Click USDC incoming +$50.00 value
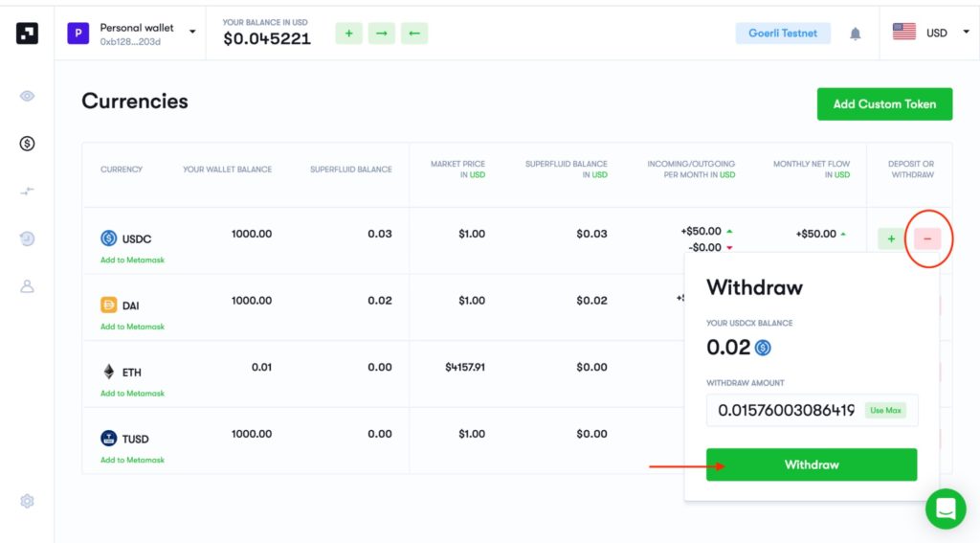Viewport: 980px width, 543px height. coord(701,232)
